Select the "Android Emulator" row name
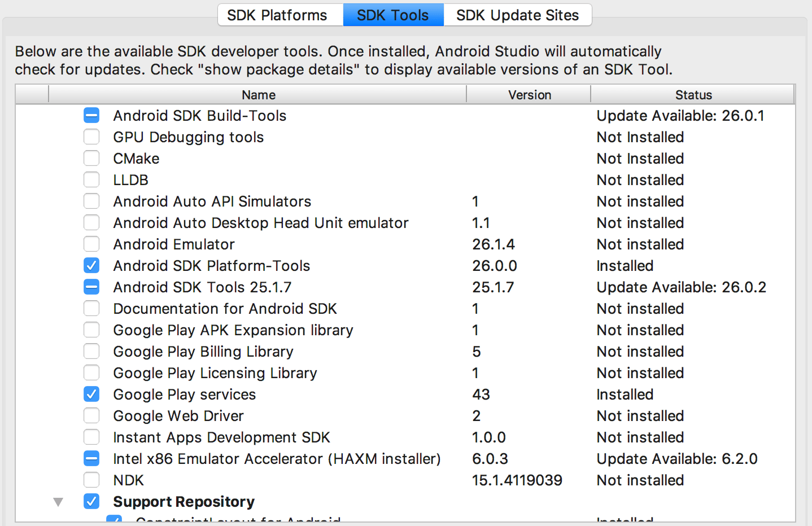 point(174,244)
